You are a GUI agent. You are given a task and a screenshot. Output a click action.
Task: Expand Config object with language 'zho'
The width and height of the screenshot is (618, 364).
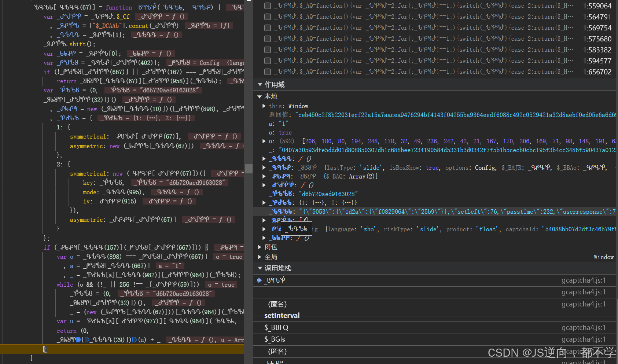point(264,229)
